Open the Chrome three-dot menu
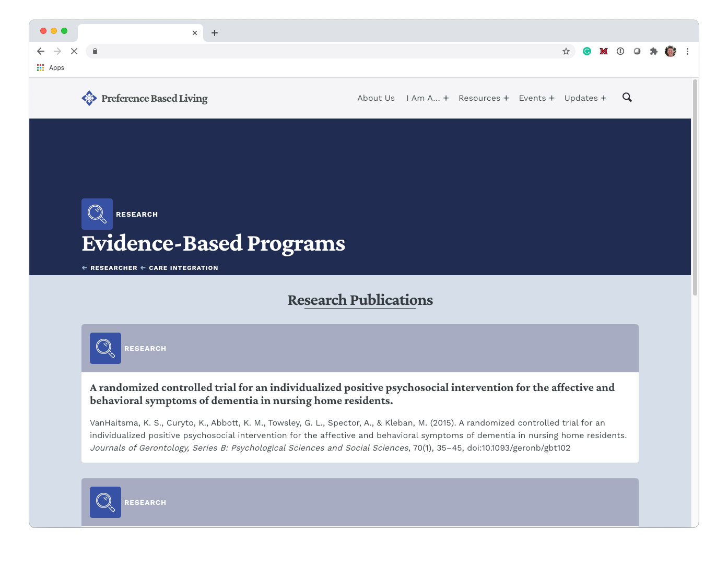This screenshot has height=566, width=728. coord(687,51)
